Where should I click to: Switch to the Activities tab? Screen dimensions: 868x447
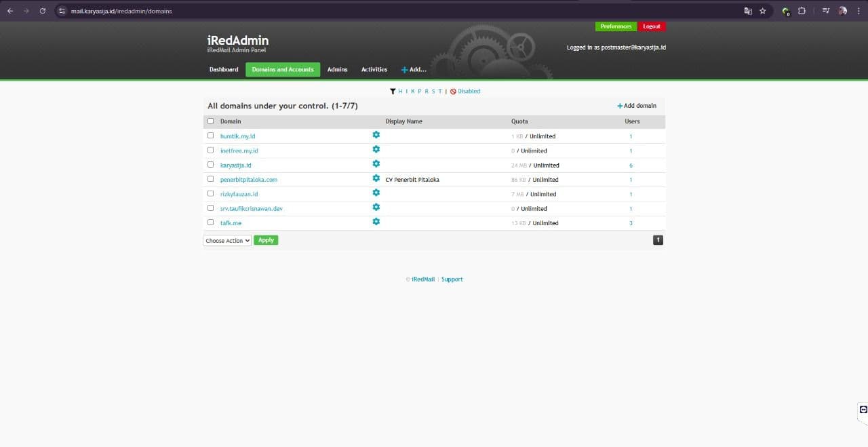tap(374, 70)
